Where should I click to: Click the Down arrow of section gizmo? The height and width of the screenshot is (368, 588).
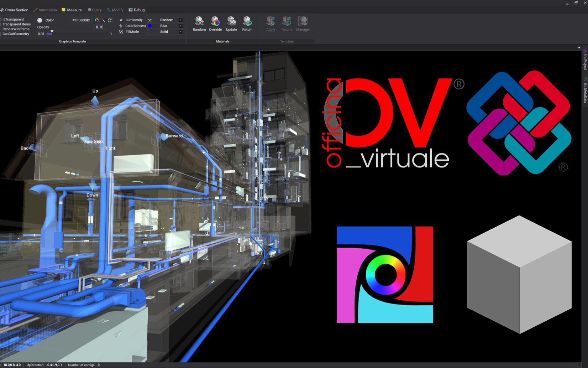93,186
